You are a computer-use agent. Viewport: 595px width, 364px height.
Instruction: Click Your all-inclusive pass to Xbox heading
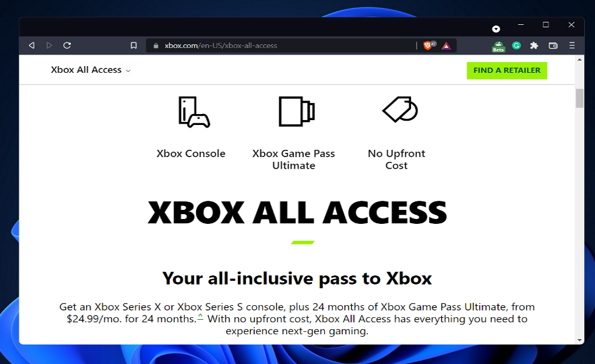297,278
